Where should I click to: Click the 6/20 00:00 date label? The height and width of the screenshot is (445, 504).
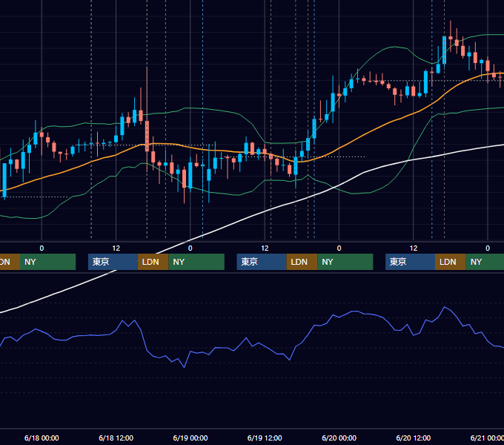(339, 438)
